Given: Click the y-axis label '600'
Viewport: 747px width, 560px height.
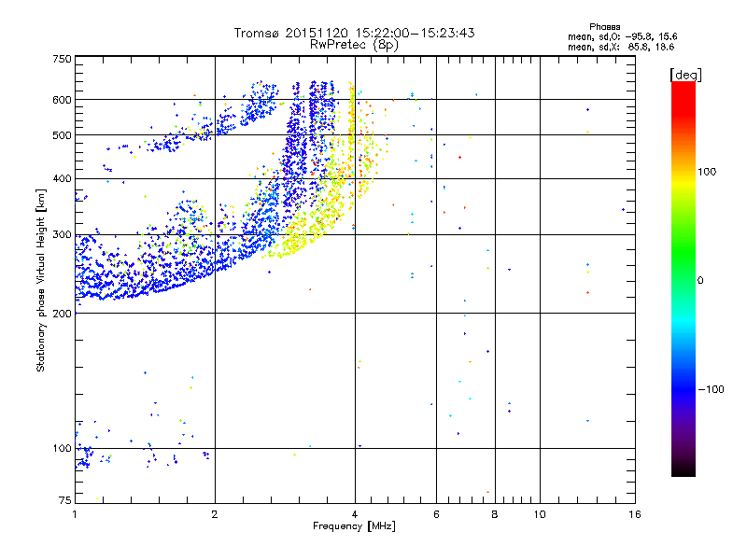Looking at the screenshot, I should pos(62,100).
